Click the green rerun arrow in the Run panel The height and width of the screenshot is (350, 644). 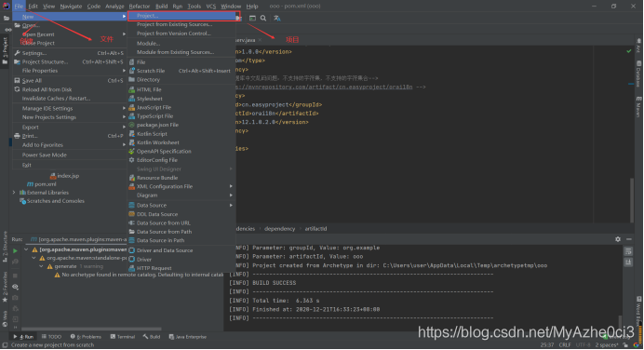pyautogui.click(x=15, y=250)
